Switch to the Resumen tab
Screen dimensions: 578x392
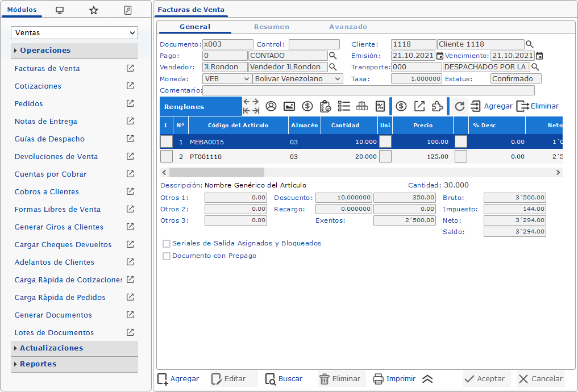pos(272,27)
